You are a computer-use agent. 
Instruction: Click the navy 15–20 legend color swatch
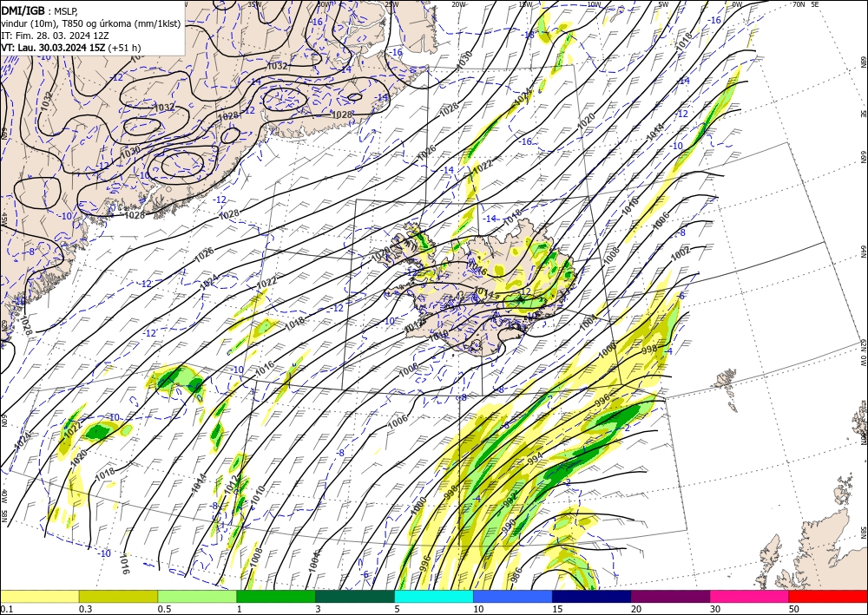tap(592, 596)
